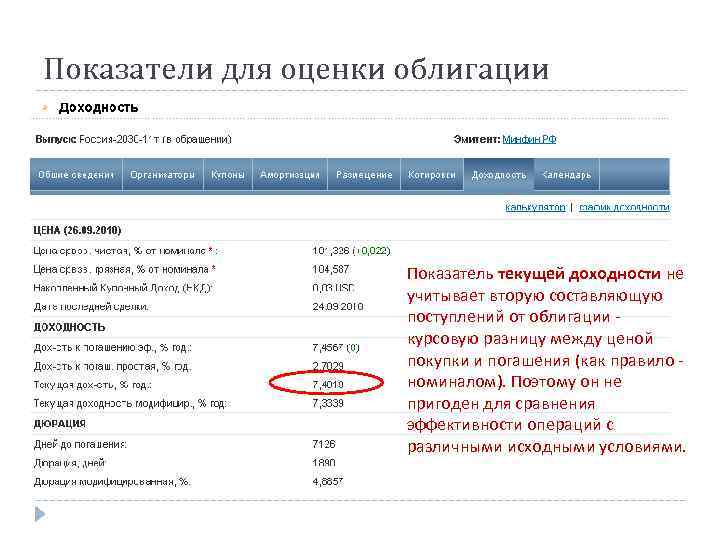Click the Дох-сть к погаш. простая label
Screen dimensions: 720x540
(112, 366)
